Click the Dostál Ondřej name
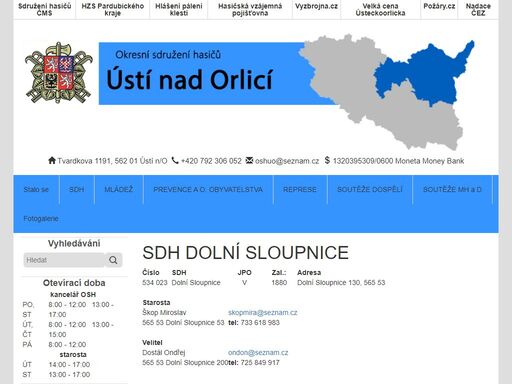 coord(164,353)
